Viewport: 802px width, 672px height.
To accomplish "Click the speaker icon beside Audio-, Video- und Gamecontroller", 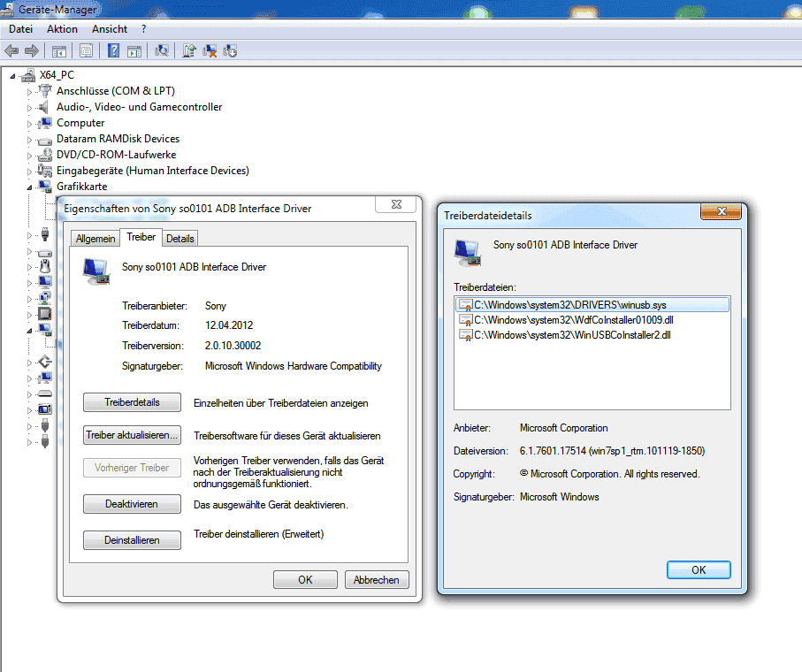I will coord(44,107).
